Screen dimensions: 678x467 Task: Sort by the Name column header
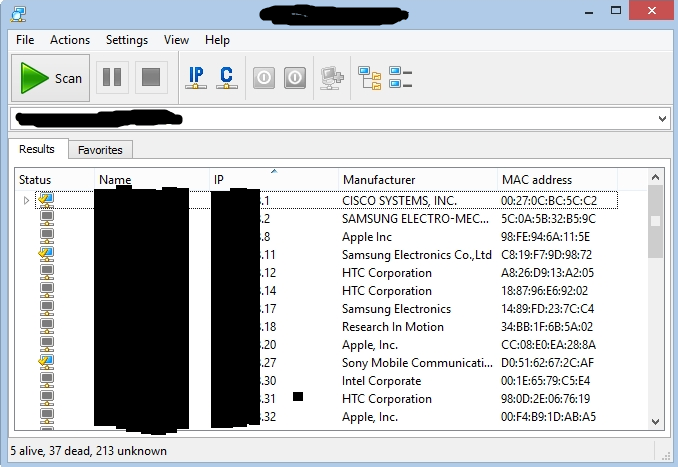(x=152, y=179)
